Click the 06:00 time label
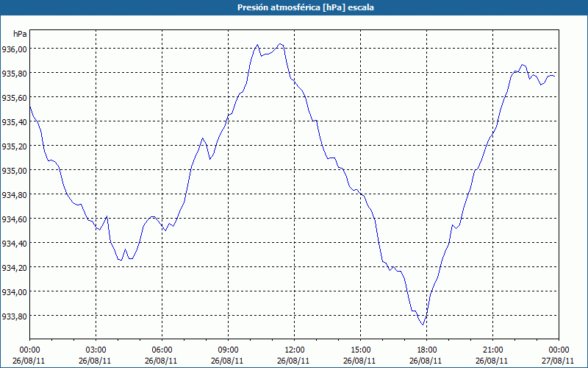Viewport: 588px width, 368px height. coord(162,350)
